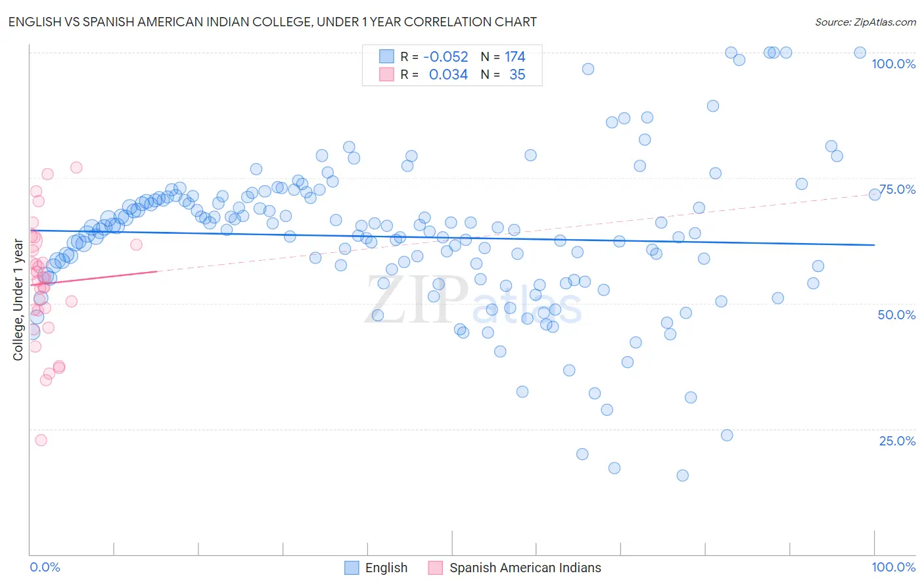Click the R = -0.052 correlation value
924x586 pixels.
pos(434,56)
